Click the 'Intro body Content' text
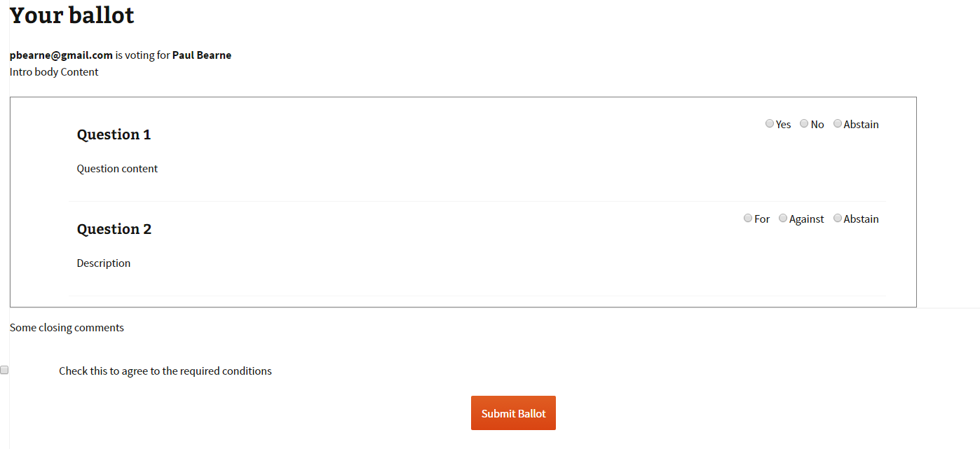Viewport: 980px width, 449px height. [x=54, y=72]
